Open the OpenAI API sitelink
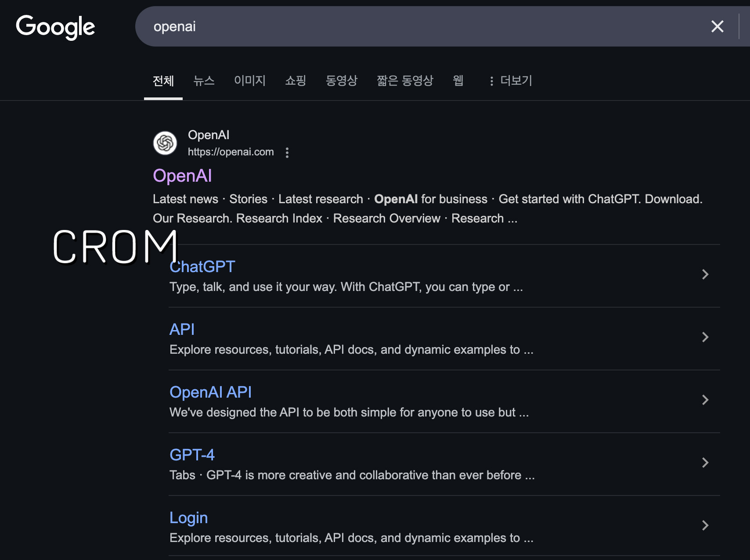Screen dimensions: 750x560 pos(211,392)
